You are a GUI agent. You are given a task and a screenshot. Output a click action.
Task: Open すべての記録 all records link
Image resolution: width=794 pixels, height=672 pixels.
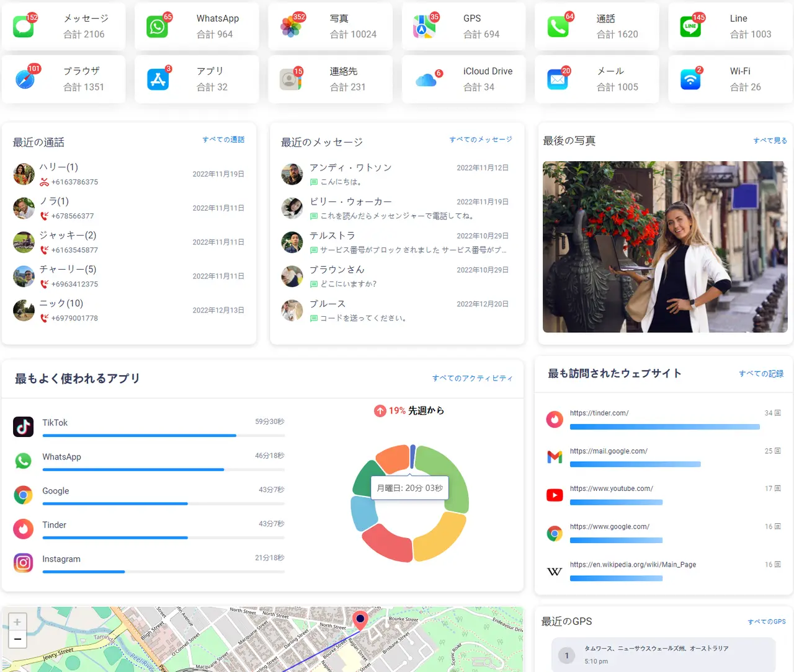click(x=761, y=374)
